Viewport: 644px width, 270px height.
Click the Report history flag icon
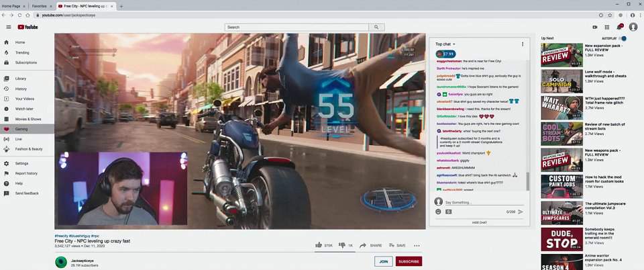coord(6,173)
